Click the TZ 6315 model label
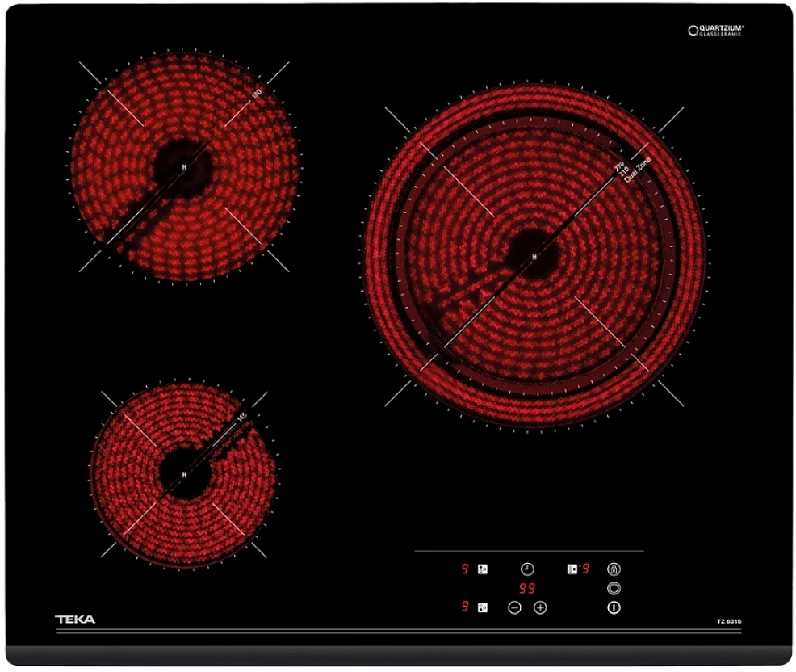Viewport: 796px width, 672px height. tap(729, 620)
